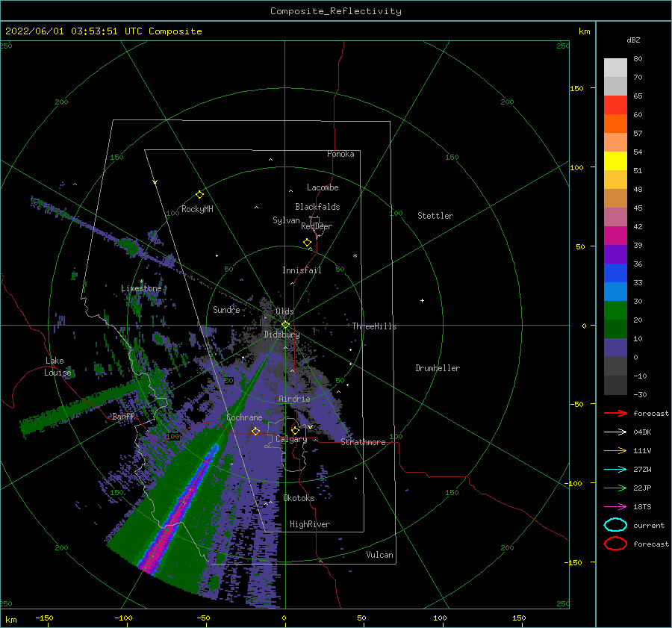Screen dimensions: 672x628
Task: Click the HighRiver label
Action: click(310, 524)
